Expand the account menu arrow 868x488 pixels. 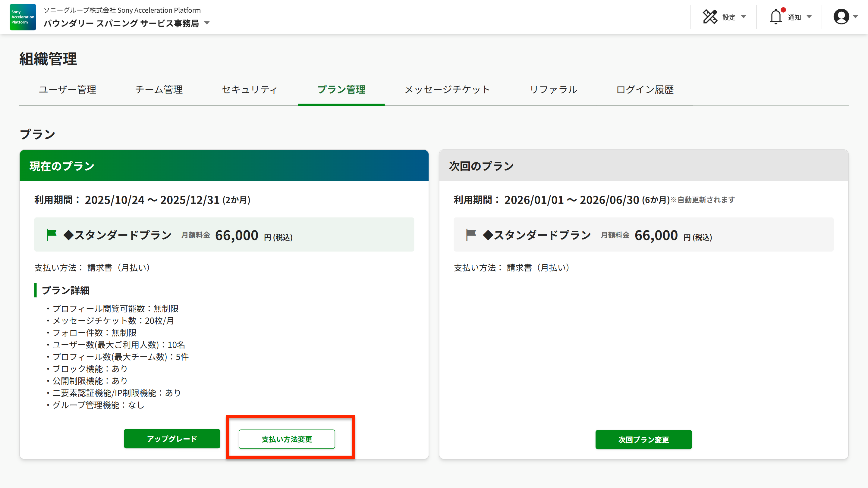855,17
